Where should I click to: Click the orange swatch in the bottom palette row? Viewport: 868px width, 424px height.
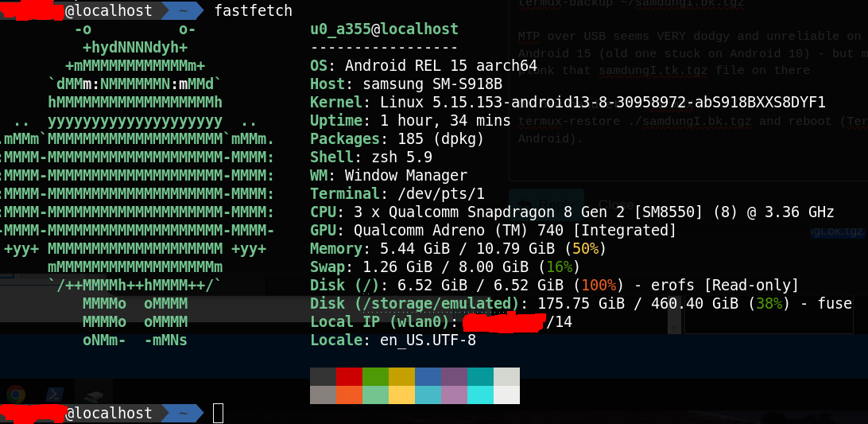[x=349, y=395]
